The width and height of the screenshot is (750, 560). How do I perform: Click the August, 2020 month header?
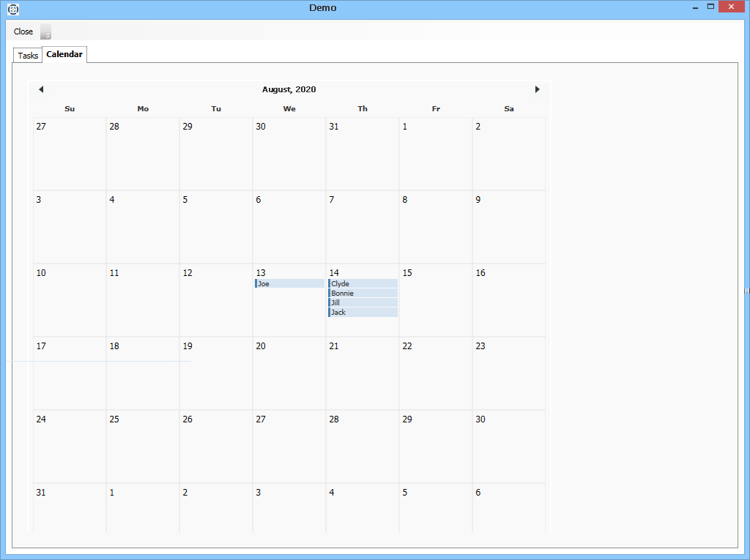(289, 89)
